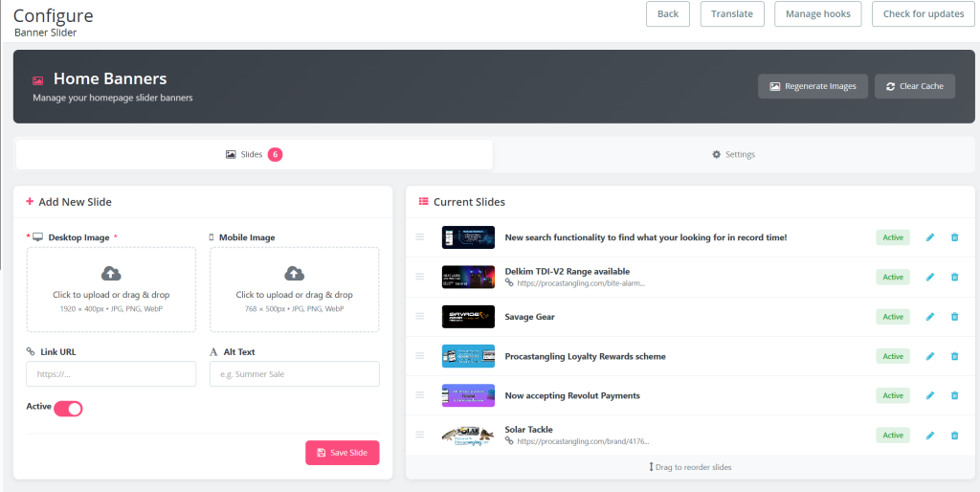This screenshot has width=980, height=492.
Task: Switch to the Settings tab
Action: [x=734, y=154]
